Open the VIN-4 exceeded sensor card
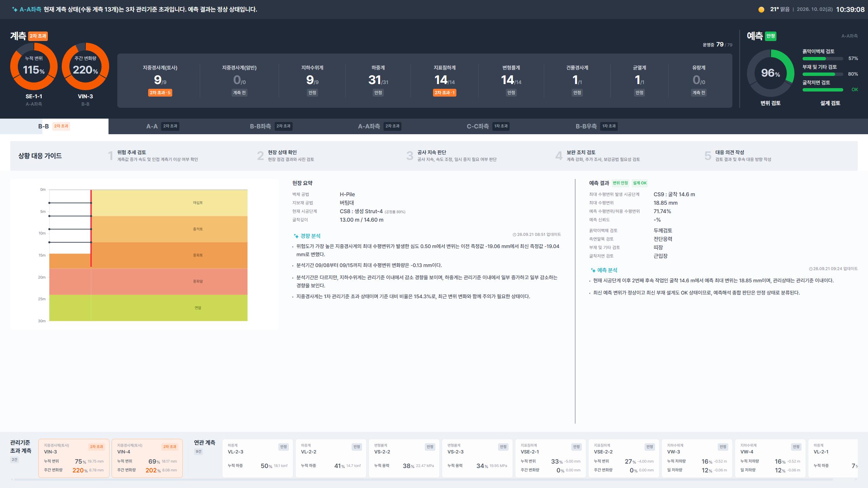The height and width of the screenshot is (488, 868). (x=147, y=458)
